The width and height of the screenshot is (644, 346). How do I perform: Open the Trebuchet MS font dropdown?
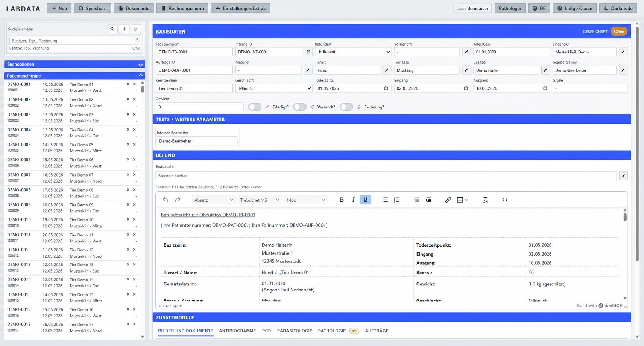coord(260,200)
